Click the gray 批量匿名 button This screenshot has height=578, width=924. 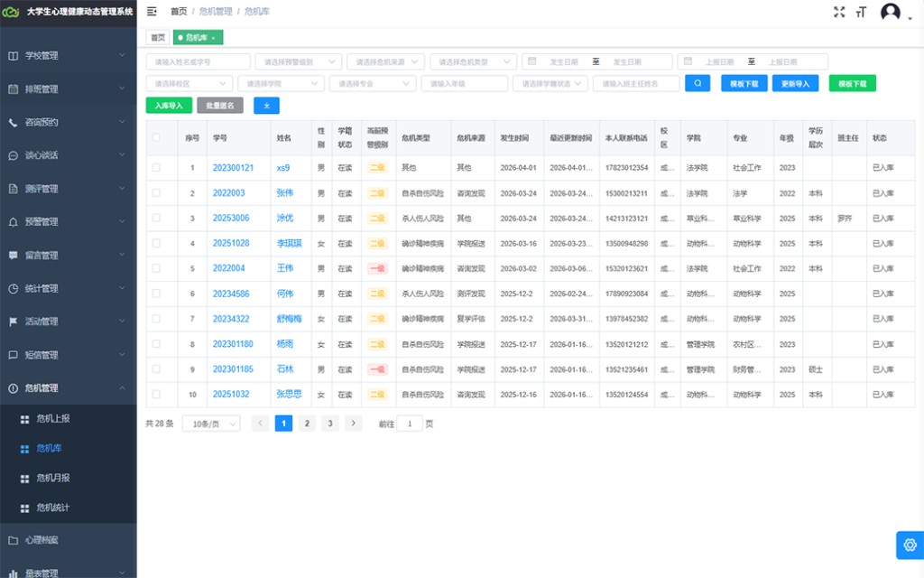[220, 106]
